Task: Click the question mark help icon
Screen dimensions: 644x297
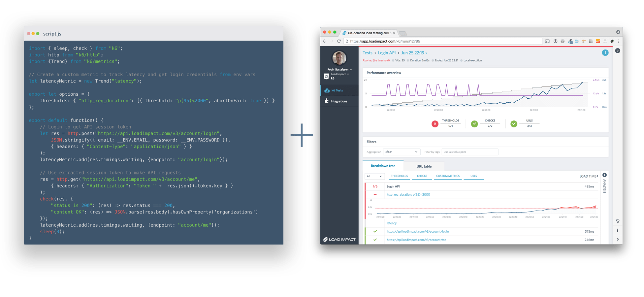Action: 618,240
